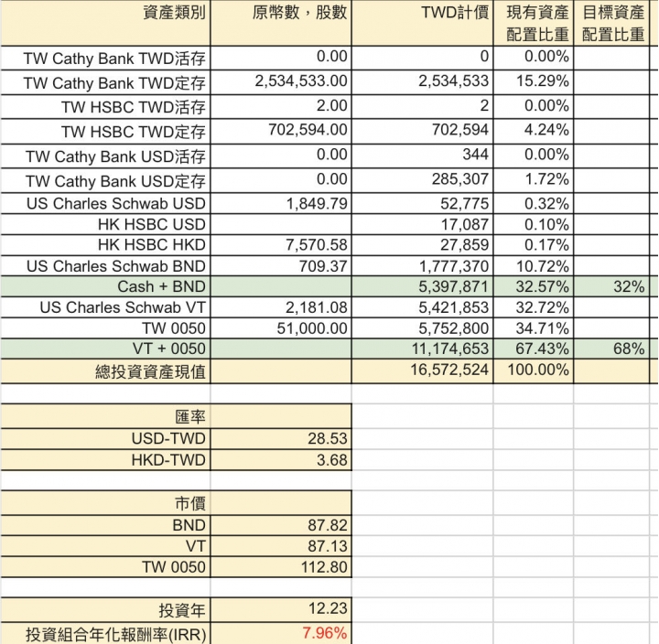
Task: Click HK HSBC HKD row label
Action: pos(105,245)
